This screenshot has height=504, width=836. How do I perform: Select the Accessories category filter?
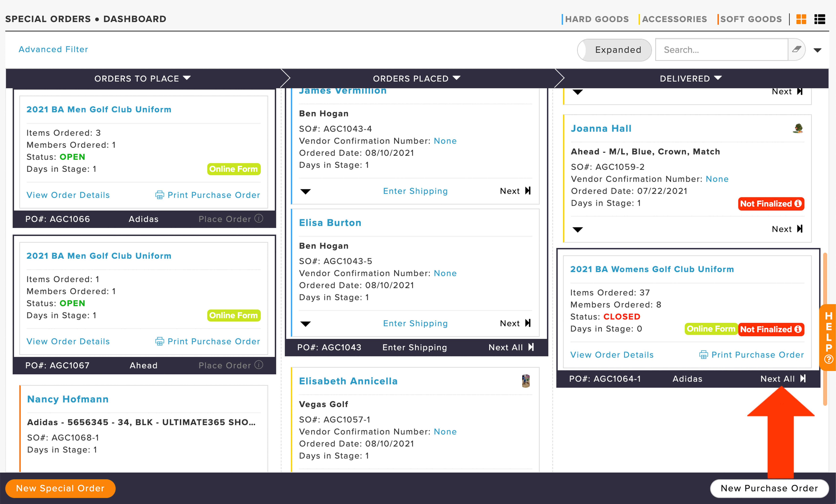point(673,19)
